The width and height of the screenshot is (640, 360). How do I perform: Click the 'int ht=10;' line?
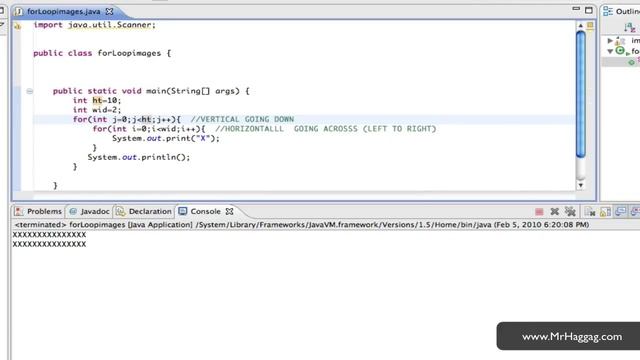[x=97, y=100]
